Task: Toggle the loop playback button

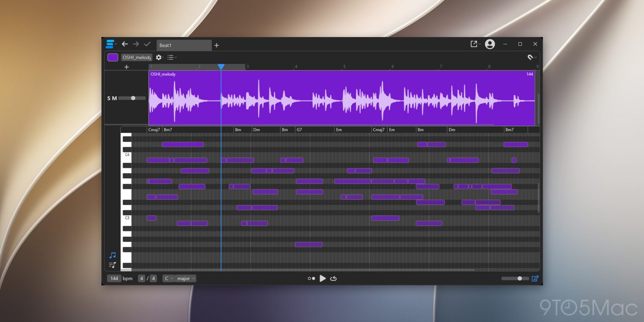Action: [333, 279]
